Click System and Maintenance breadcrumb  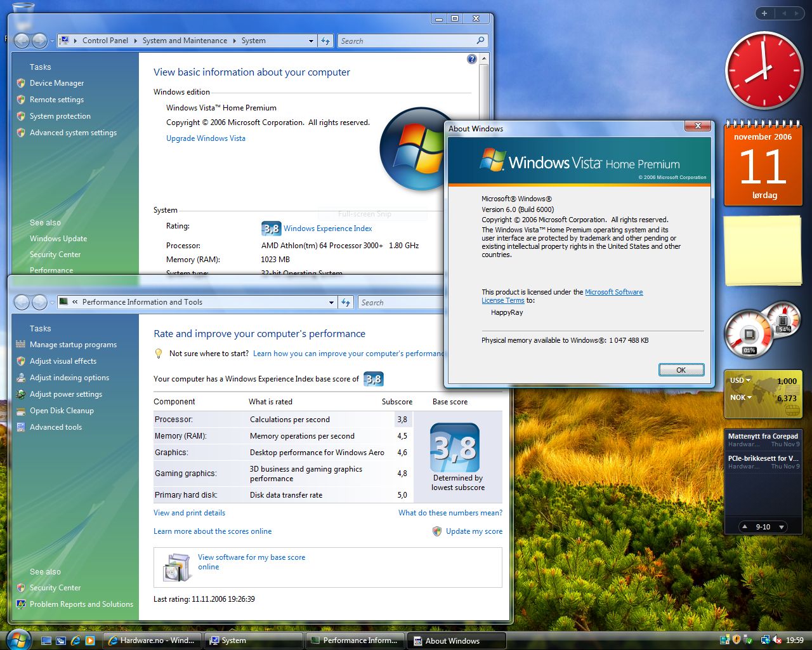coord(185,41)
